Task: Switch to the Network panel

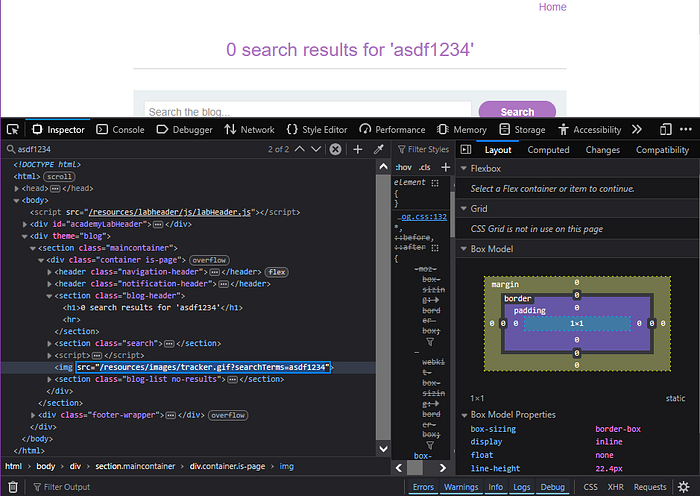Action: [249, 129]
